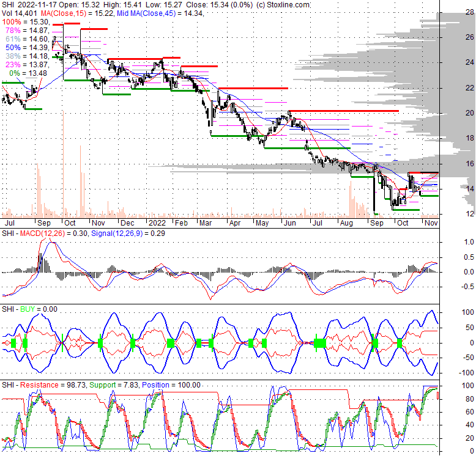Click the 'May' month label on axis

tap(262, 223)
